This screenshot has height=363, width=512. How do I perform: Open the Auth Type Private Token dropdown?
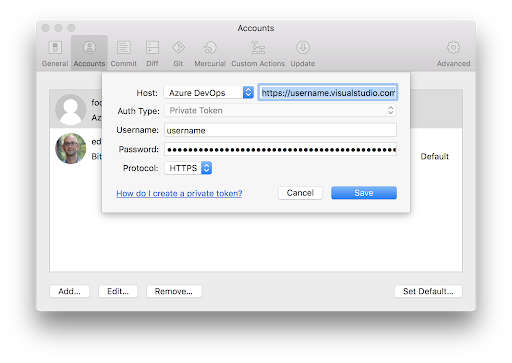[x=280, y=110]
